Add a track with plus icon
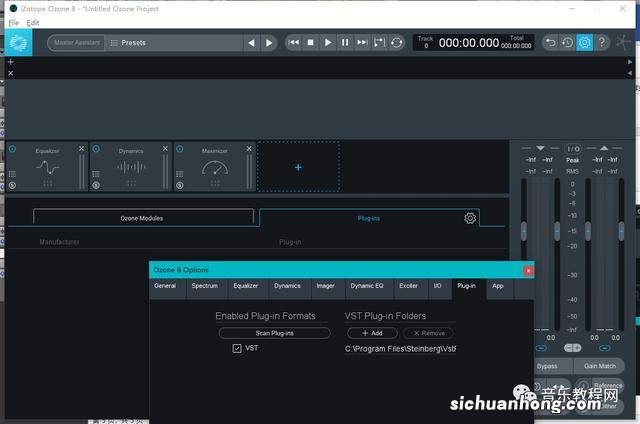 point(11,62)
